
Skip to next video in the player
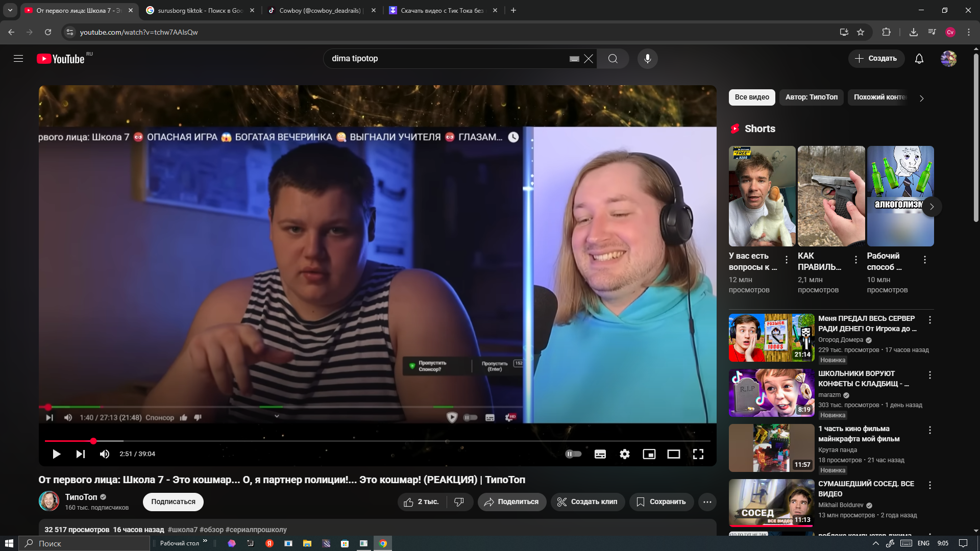click(81, 454)
